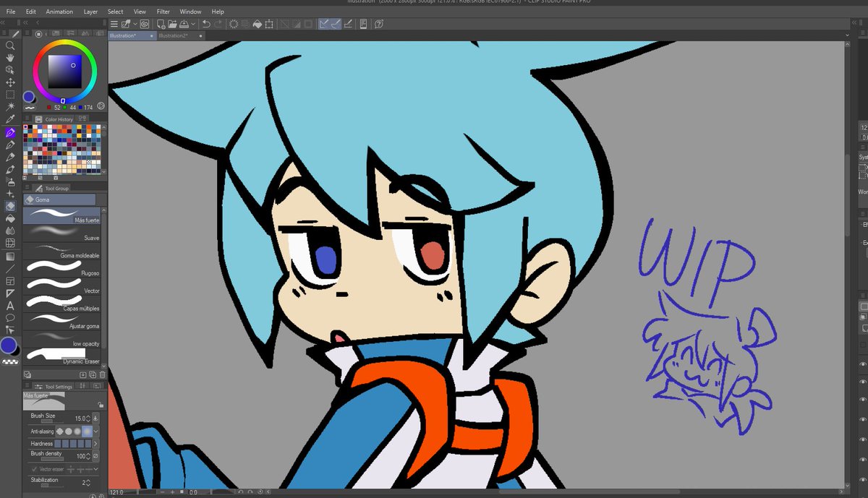The width and height of the screenshot is (868, 498).
Task: Select the Text tool
Action: pyautogui.click(x=10, y=306)
